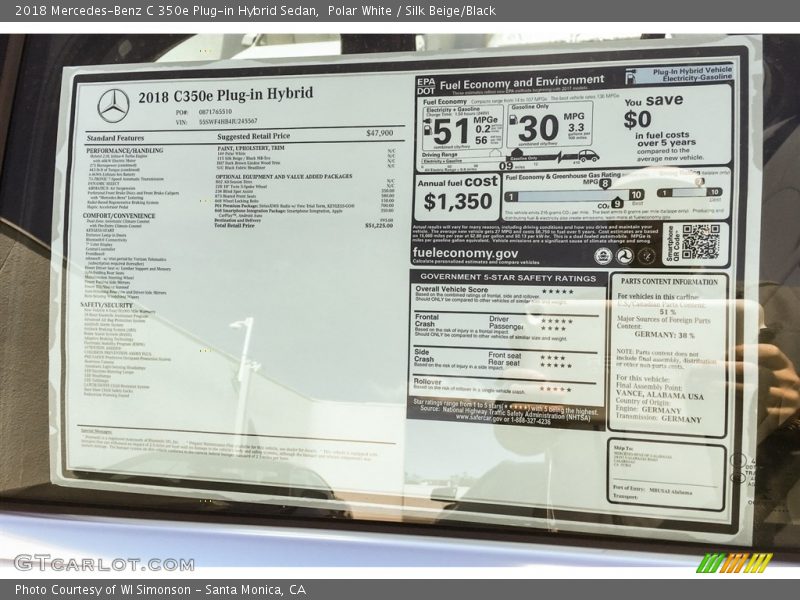Click the 'COMFORT/CONVENIENCE' section heading

pyautogui.click(x=119, y=216)
